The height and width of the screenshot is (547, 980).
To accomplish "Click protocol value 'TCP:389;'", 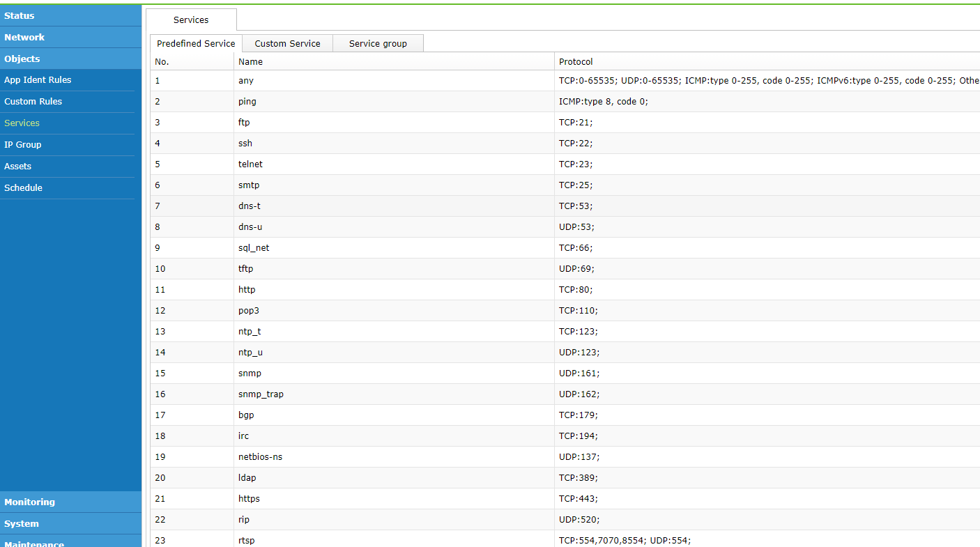I will coord(579,478).
